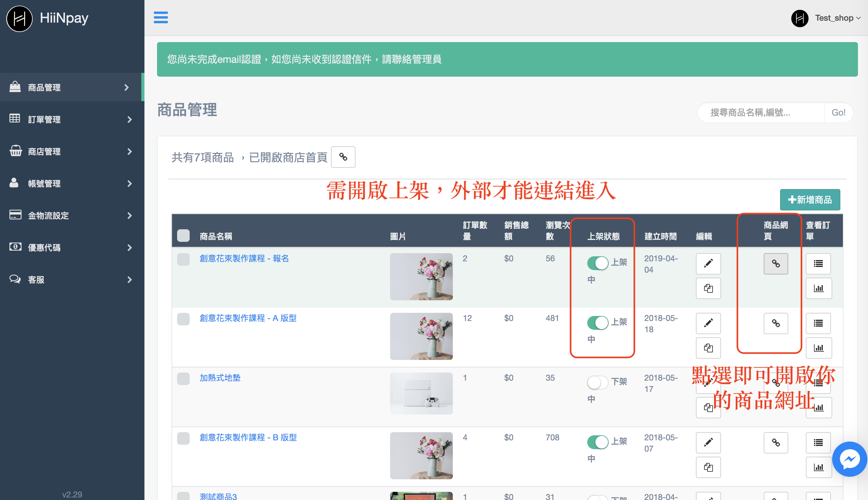The height and width of the screenshot is (500, 868).
Task: Open shop homepage link icon
Action: 343,157
